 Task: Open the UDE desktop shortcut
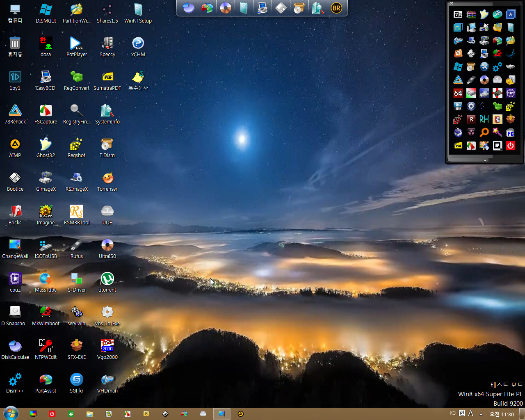(107, 215)
